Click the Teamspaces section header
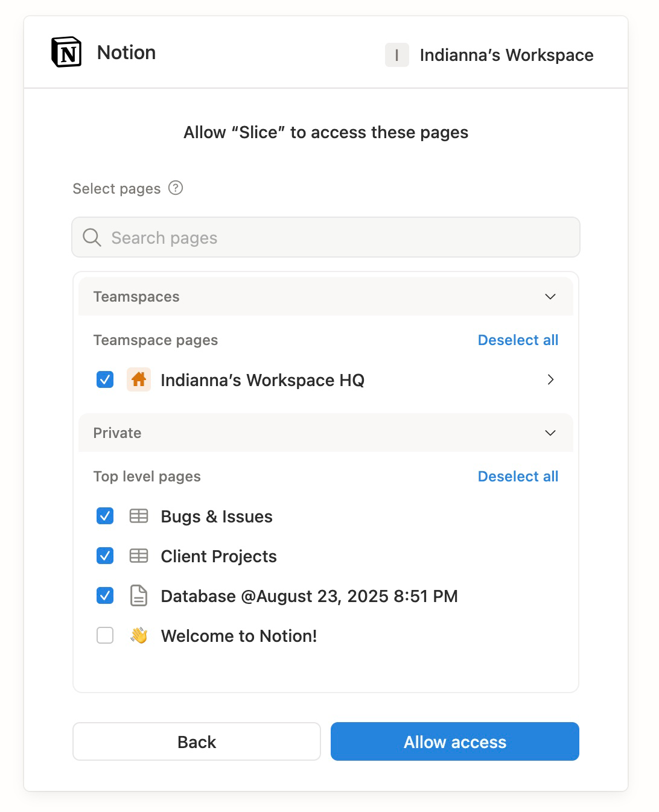 pyautogui.click(x=326, y=296)
